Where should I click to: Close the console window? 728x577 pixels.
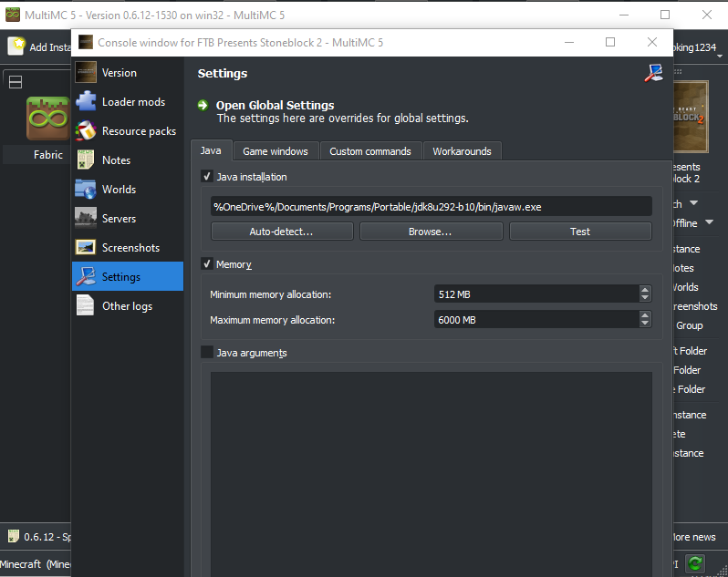click(652, 42)
